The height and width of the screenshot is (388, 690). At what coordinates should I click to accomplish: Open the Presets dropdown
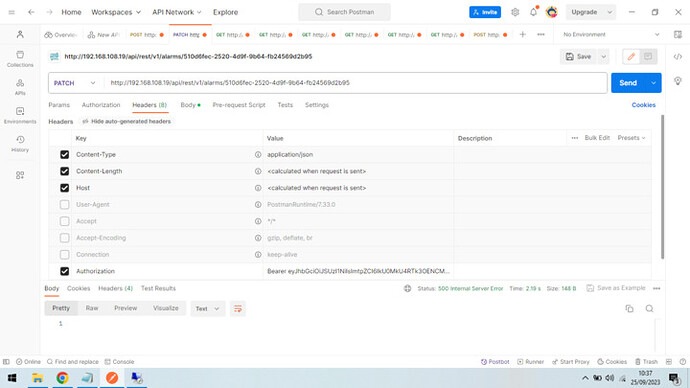pos(631,138)
